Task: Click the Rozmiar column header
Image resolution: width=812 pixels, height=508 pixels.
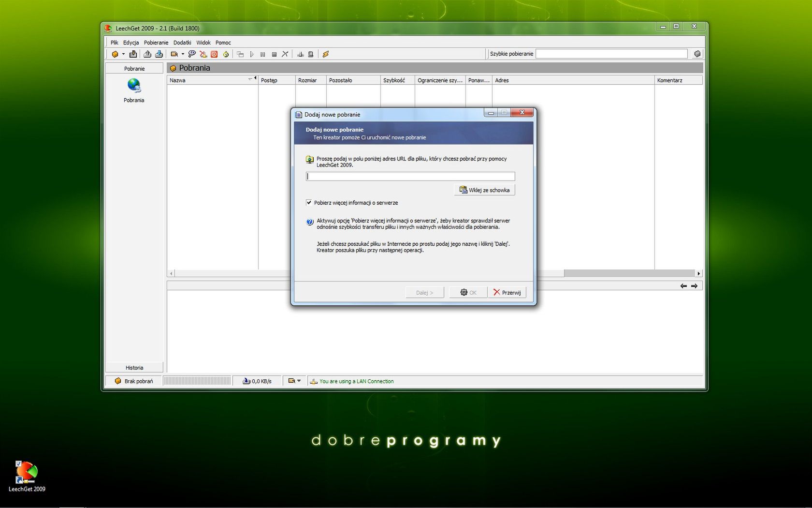Action: coord(311,80)
